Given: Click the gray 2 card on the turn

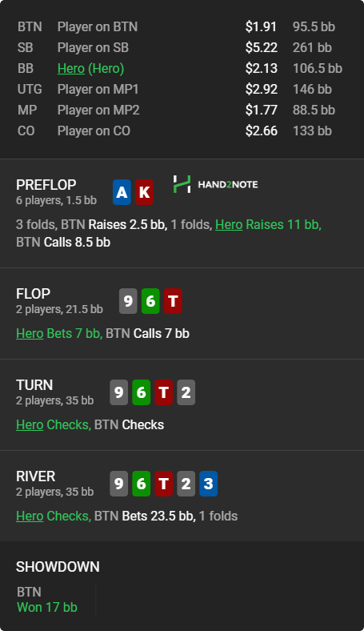Looking at the screenshot, I should tap(186, 392).
